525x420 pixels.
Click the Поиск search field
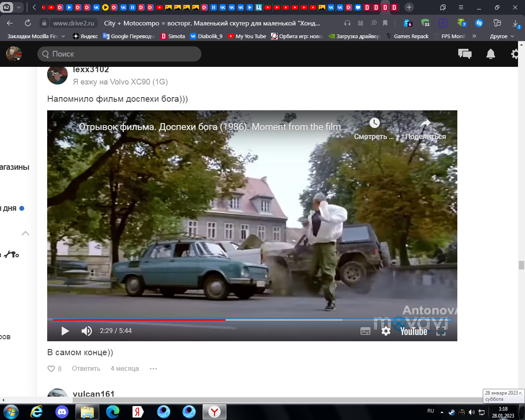[x=119, y=54]
